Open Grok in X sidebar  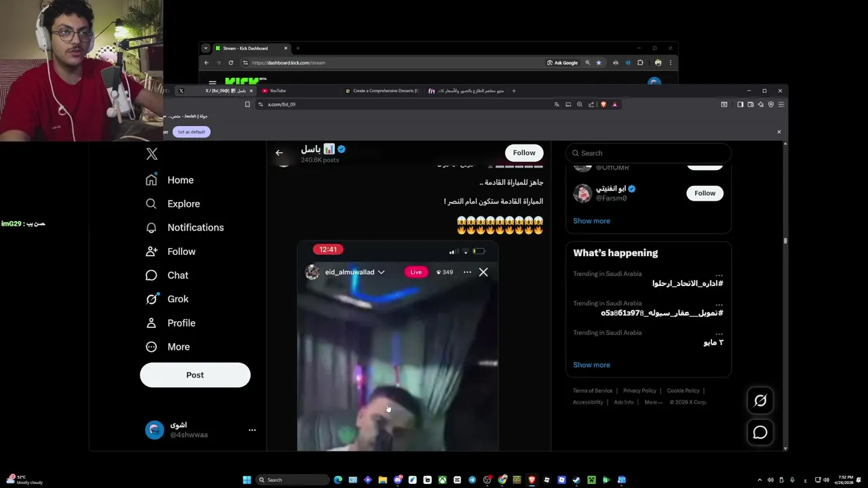tap(167, 299)
